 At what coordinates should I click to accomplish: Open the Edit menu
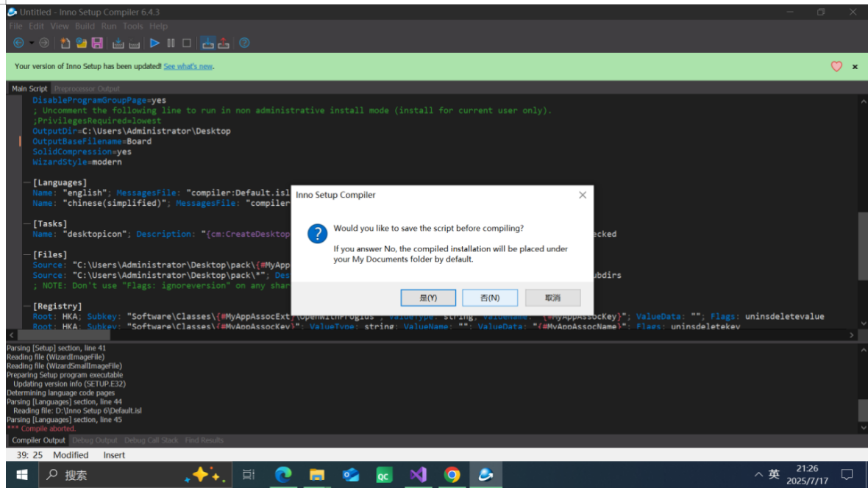[36, 26]
